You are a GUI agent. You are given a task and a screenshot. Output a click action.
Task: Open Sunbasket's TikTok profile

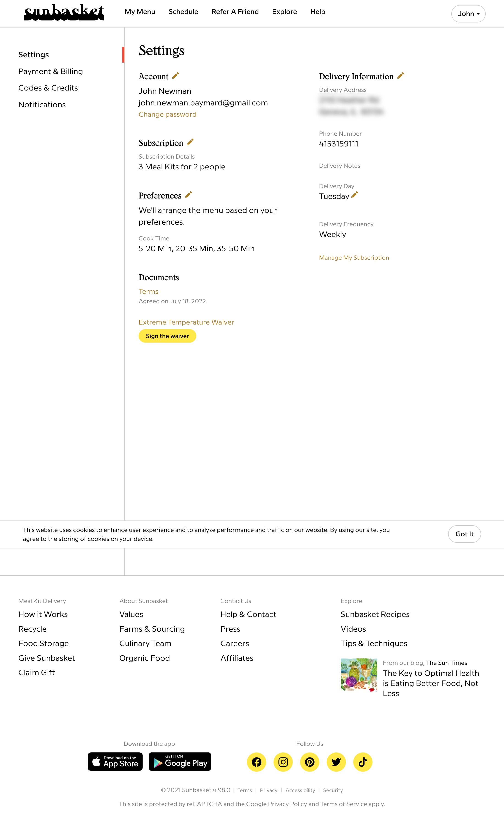[x=362, y=762]
